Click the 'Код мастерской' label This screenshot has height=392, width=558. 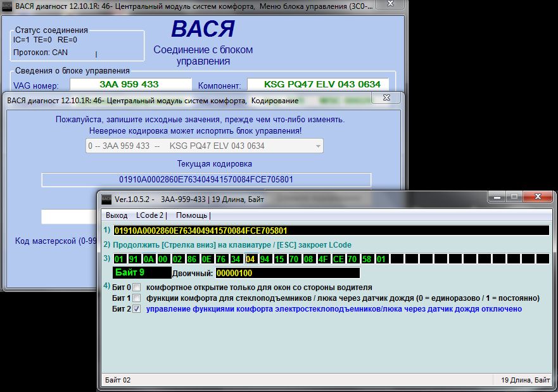pyautogui.click(x=56, y=241)
